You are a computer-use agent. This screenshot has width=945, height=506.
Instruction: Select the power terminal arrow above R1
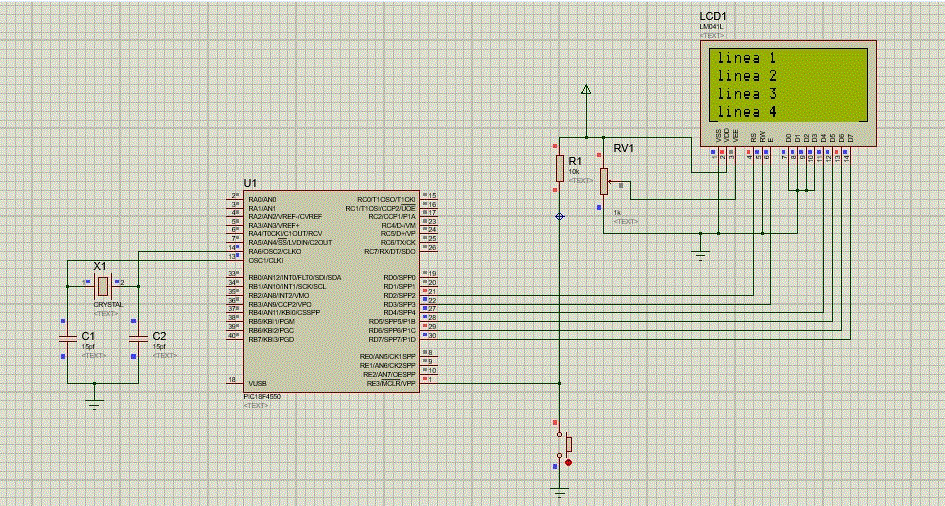click(x=585, y=90)
